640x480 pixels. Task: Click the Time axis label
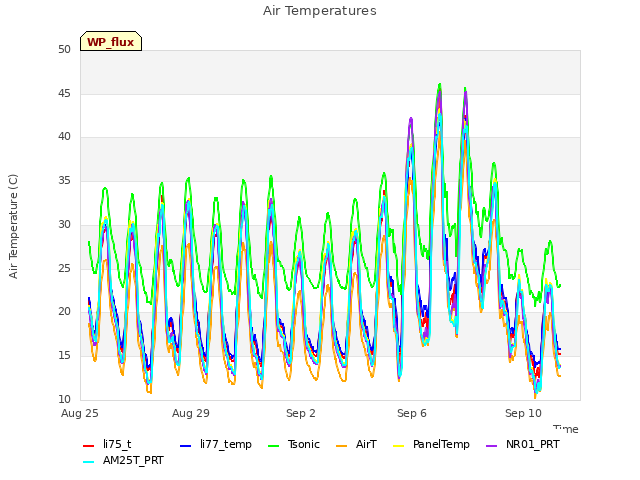click(566, 429)
